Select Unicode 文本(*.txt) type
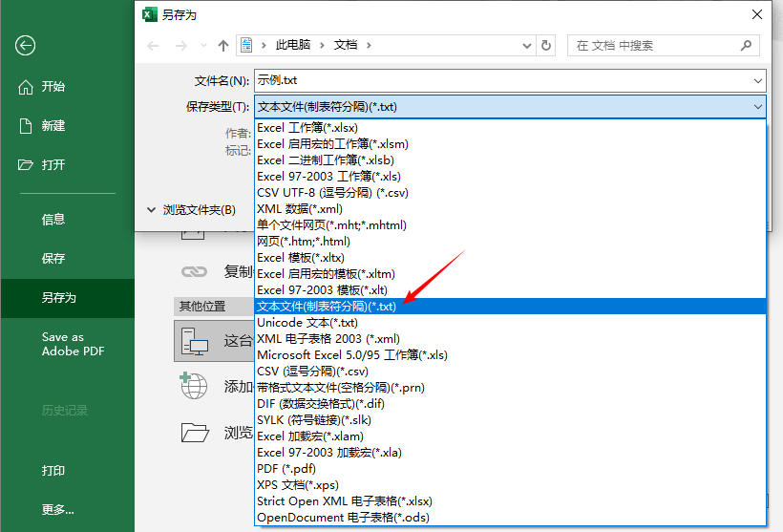 coord(510,323)
